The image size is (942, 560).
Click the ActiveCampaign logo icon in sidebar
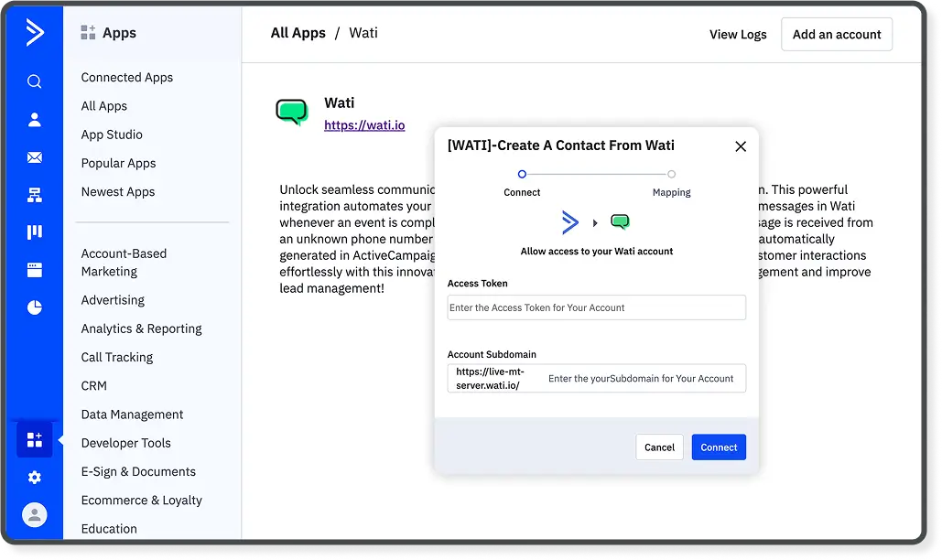click(x=34, y=32)
